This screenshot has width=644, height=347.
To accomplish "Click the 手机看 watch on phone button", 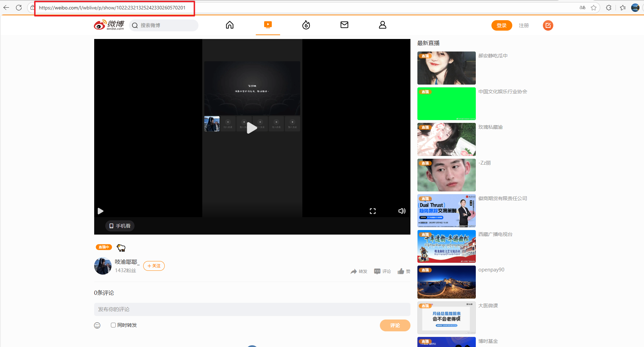I will 120,226.
